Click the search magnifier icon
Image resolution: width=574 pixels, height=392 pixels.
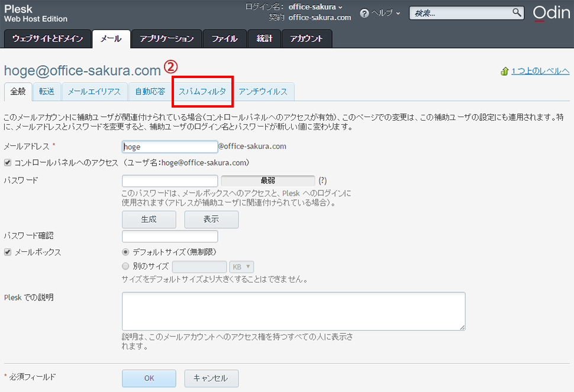point(517,12)
